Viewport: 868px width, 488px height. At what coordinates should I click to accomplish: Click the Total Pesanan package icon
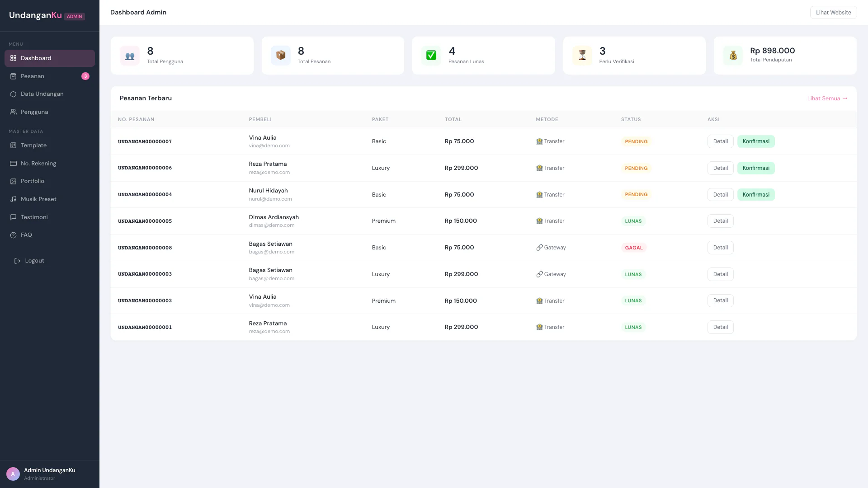point(281,56)
